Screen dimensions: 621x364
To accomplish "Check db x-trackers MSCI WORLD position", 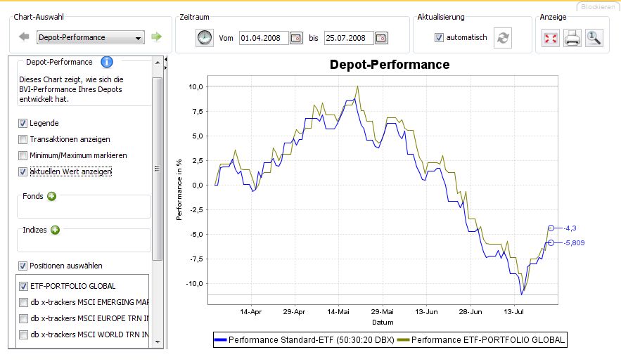I will pos(23,334).
